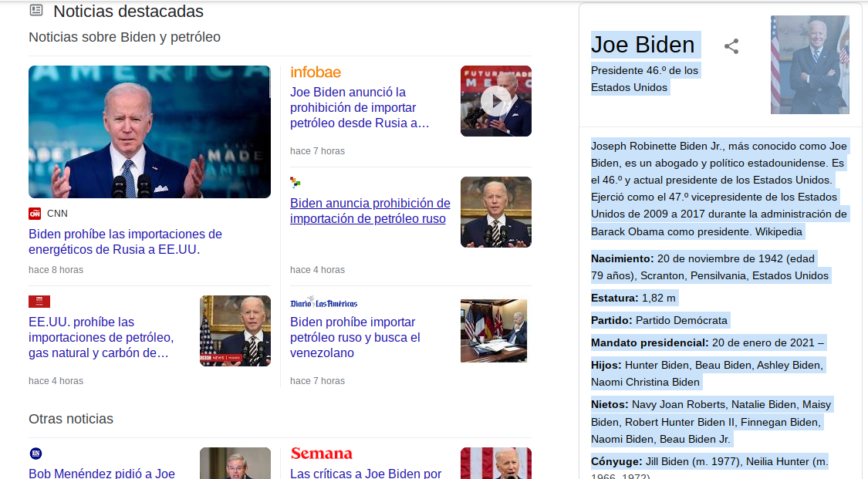Click the red Semana logo

[x=321, y=454]
